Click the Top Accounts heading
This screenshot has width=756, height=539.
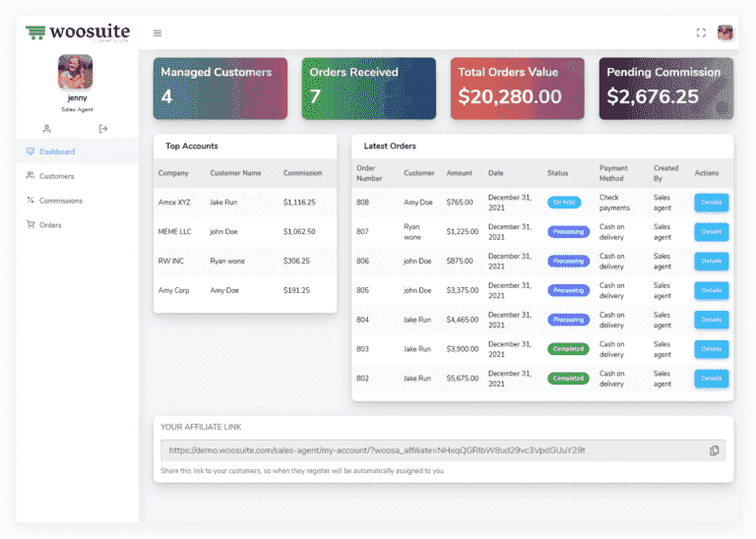pos(191,146)
